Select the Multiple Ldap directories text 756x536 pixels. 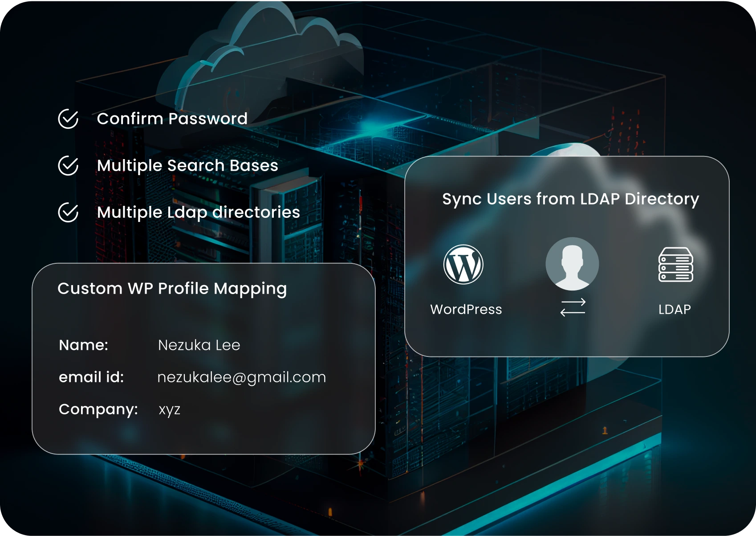pos(199,213)
